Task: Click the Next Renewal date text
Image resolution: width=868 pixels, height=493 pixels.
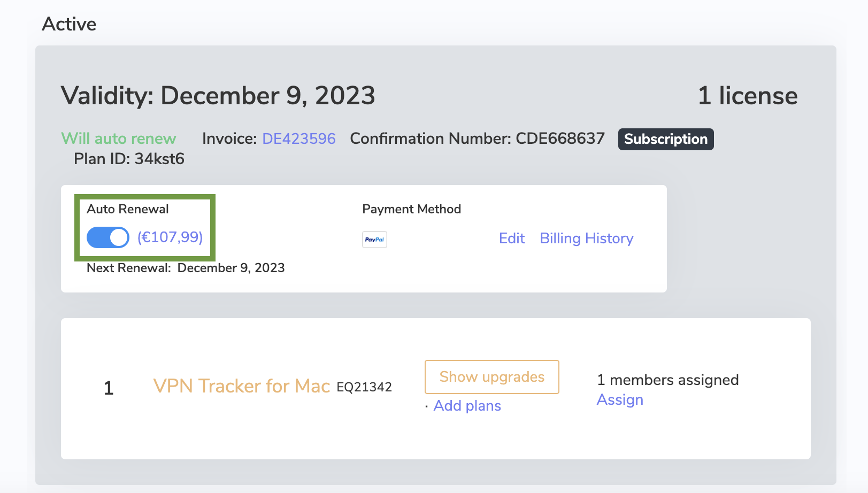Action: click(186, 268)
